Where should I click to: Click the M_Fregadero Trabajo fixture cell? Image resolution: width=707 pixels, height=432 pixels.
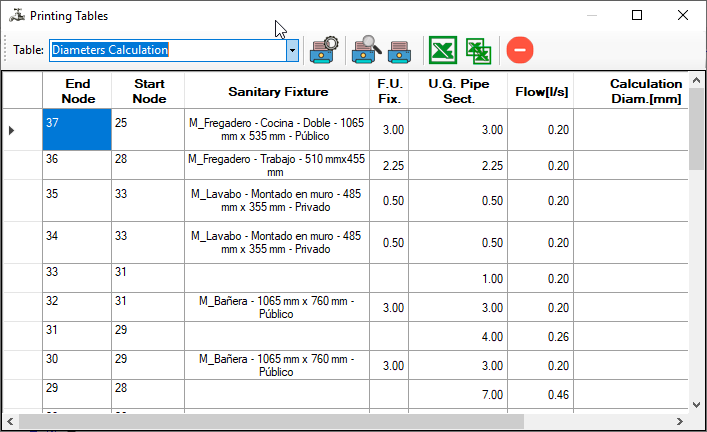click(277, 165)
